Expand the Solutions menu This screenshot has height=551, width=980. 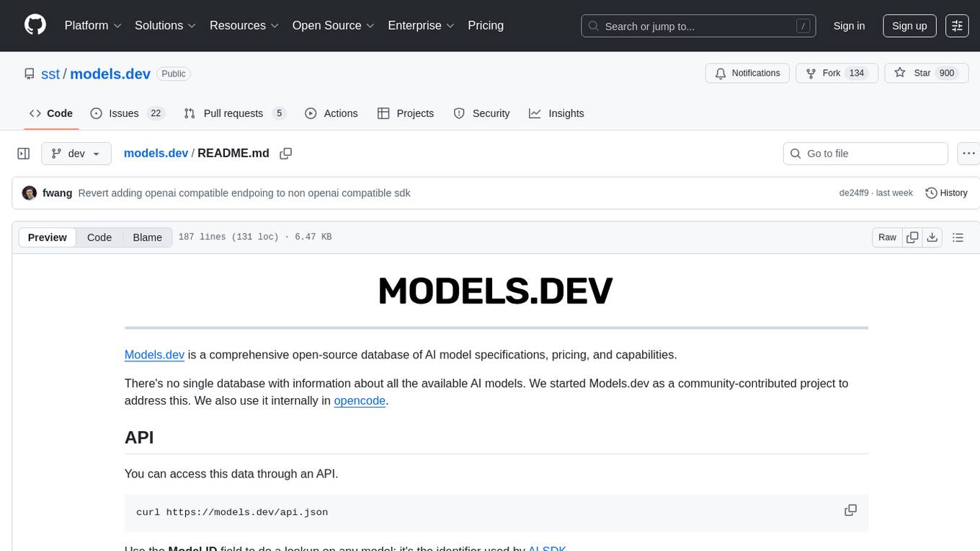[166, 25]
